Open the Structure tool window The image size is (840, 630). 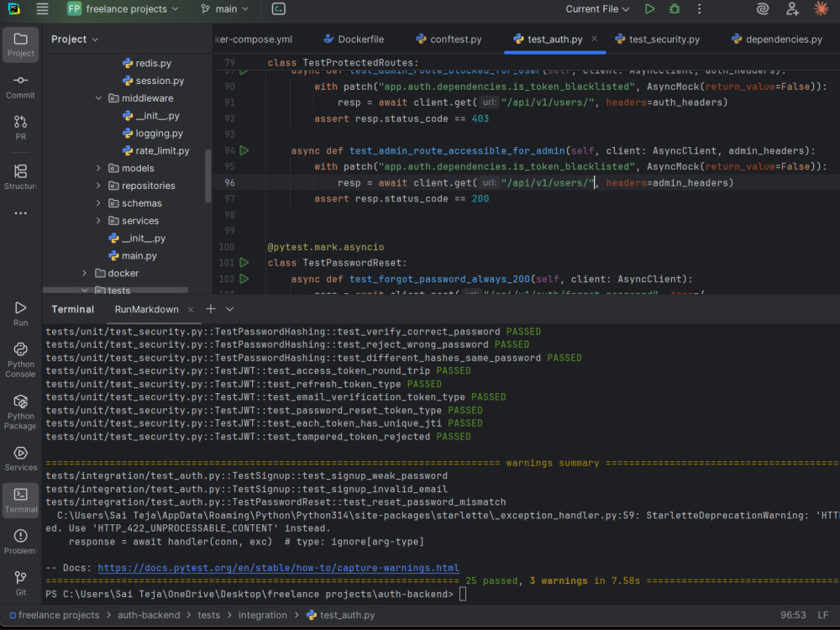(x=20, y=176)
